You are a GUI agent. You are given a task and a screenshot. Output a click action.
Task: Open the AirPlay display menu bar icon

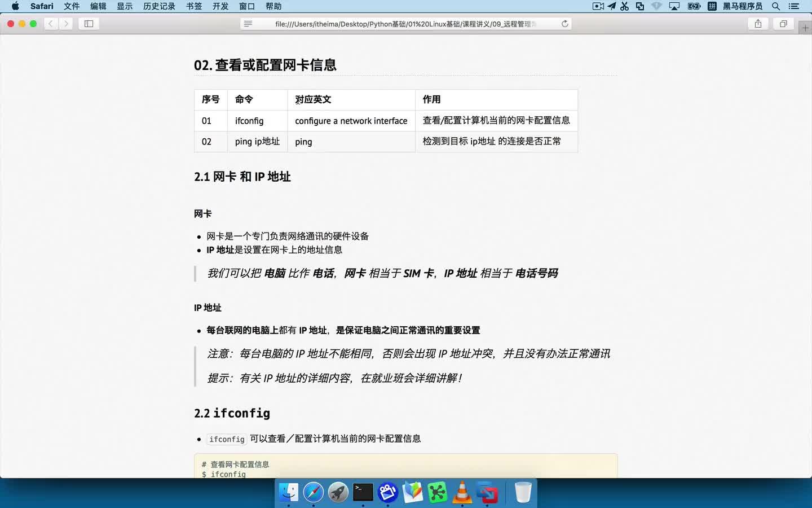tap(674, 6)
